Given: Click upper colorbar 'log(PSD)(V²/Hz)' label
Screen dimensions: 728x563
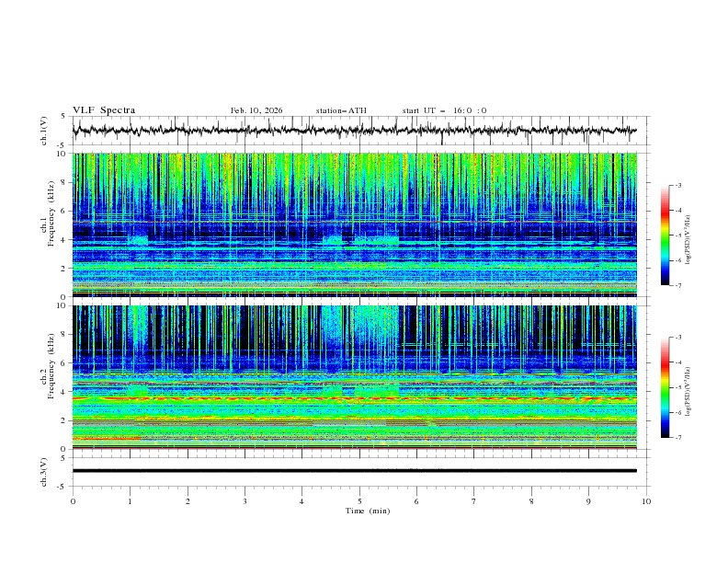Looking at the screenshot, I should (688, 240).
